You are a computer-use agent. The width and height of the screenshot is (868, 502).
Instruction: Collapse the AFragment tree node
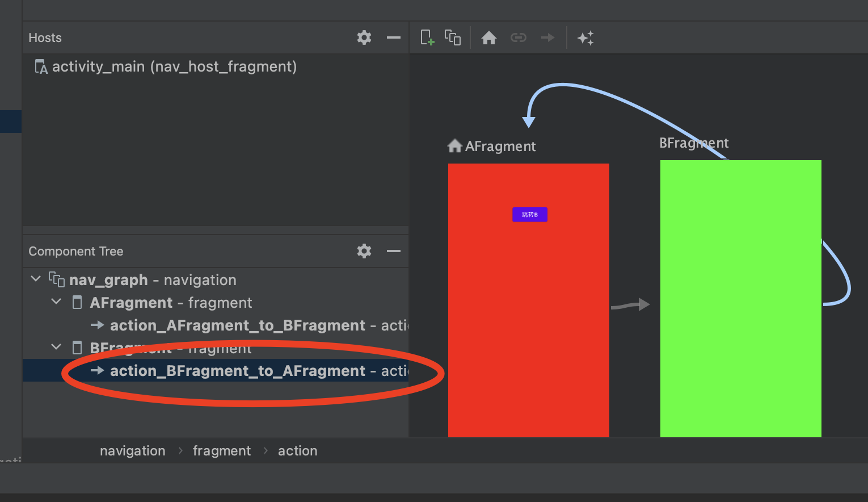click(x=56, y=302)
